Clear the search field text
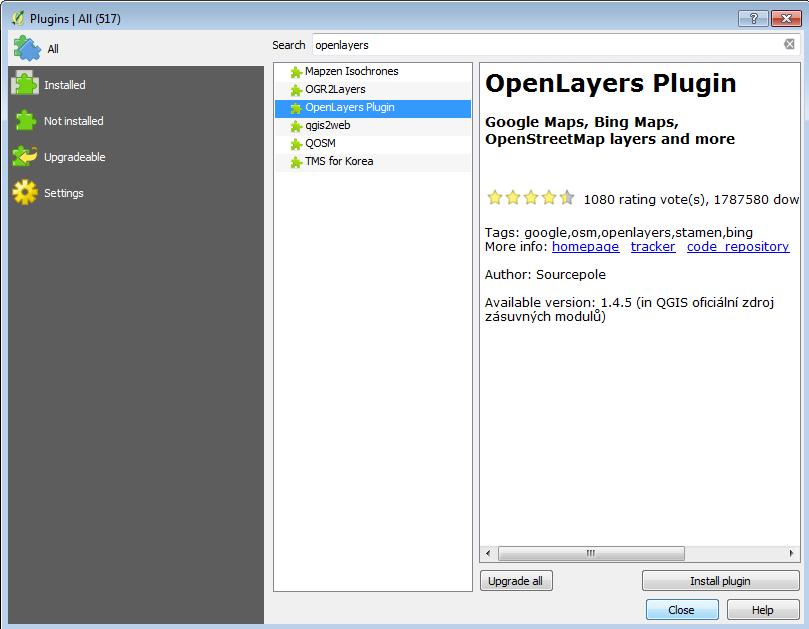This screenshot has width=809, height=629. click(789, 44)
